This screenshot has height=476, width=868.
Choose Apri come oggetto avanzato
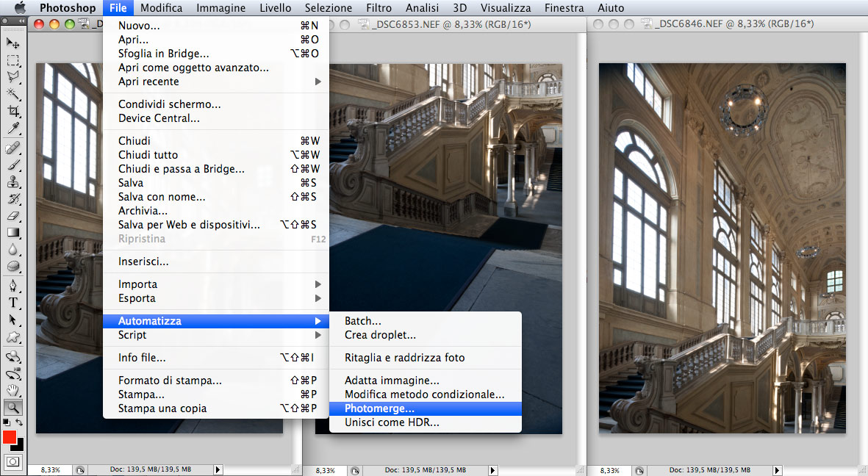[x=216, y=68]
